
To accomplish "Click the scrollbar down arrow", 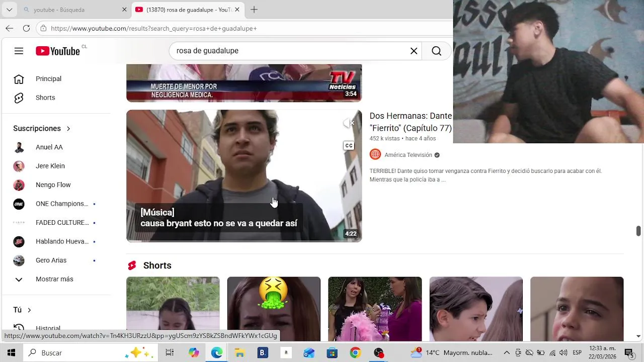I will tap(638, 336).
